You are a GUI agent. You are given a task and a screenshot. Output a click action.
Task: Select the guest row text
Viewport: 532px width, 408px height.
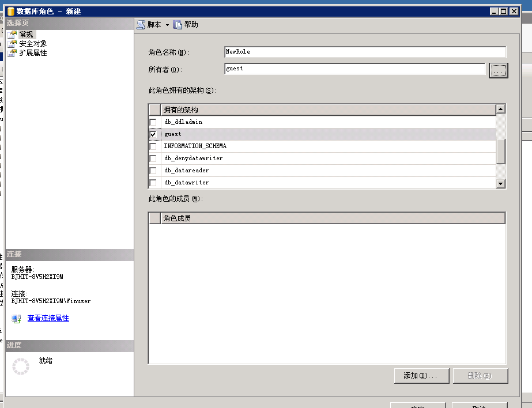(x=173, y=134)
